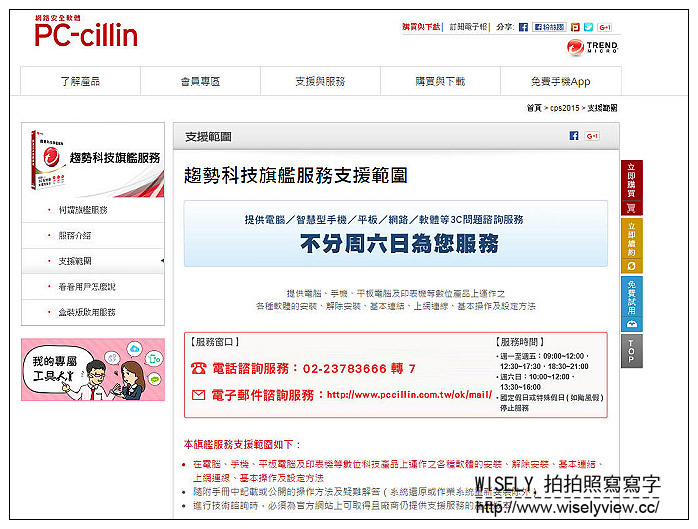This screenshot has height=529, width=698.
Task: Click the header Google +1 button
Action: [605, 27]
